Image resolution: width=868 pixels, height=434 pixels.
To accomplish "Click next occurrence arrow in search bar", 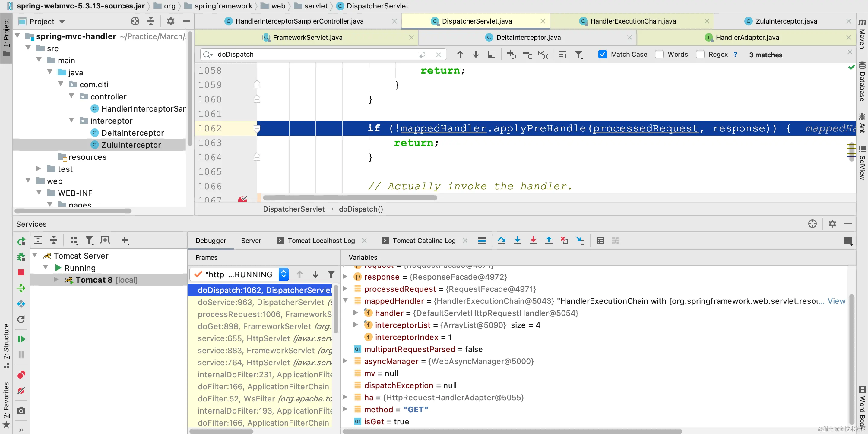I will click(x=475, y=54).
